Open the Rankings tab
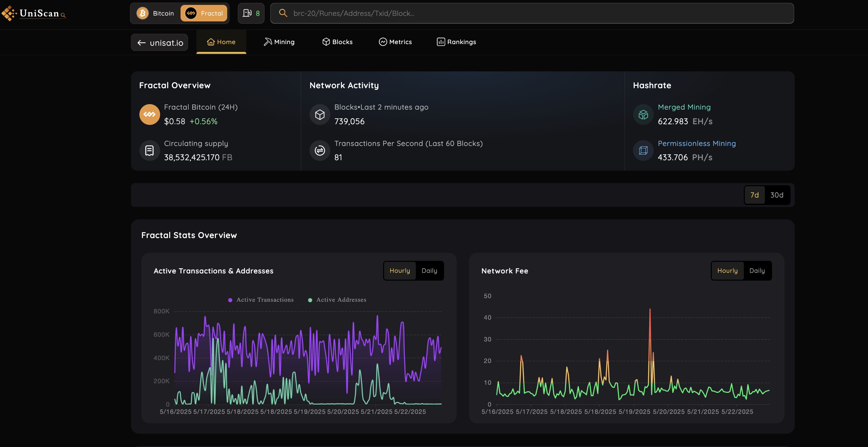 point(456,42)
